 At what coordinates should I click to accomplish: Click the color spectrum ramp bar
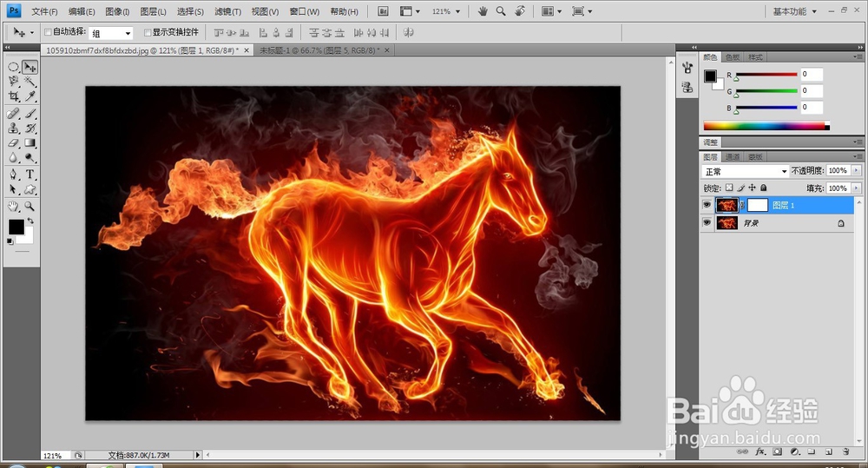pos(766,126)
